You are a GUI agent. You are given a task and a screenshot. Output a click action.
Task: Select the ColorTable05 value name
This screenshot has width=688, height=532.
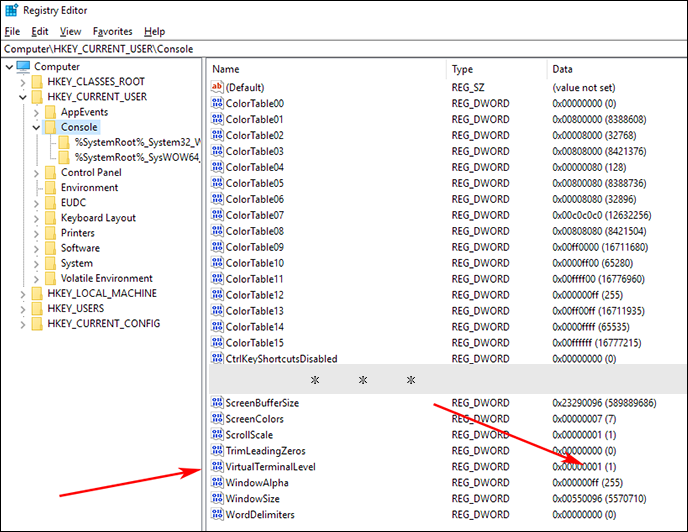pos(254,183)
